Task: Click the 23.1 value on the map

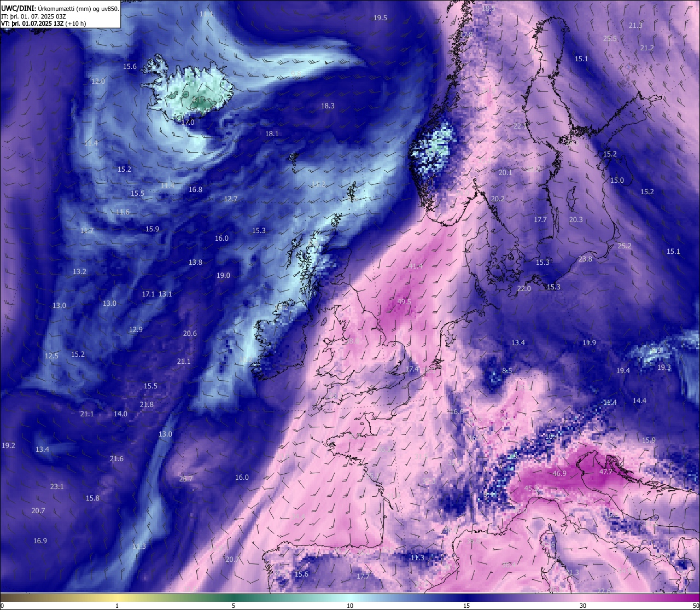Action: pyautogui.click(x=57, y=486)
